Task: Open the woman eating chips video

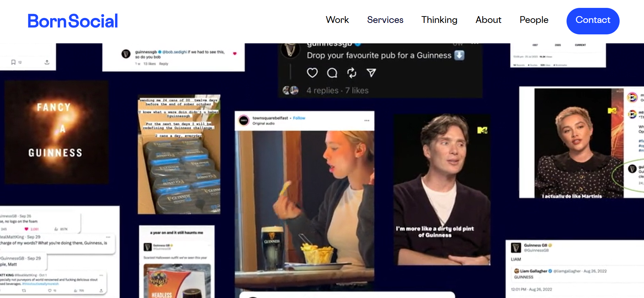Action: click(x=304, y=210)
